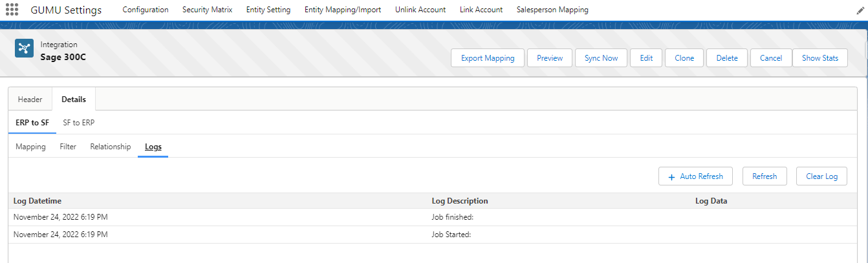Click the Refresh button
Screen dimensions: 868x263
coord(765,176)
